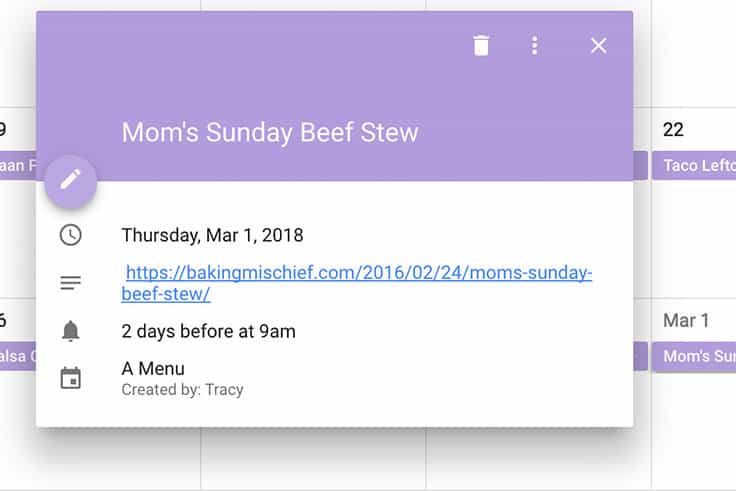
Task: Click the Created by: Tracy text
Action: pyautogui.click(x=182, y=390)
